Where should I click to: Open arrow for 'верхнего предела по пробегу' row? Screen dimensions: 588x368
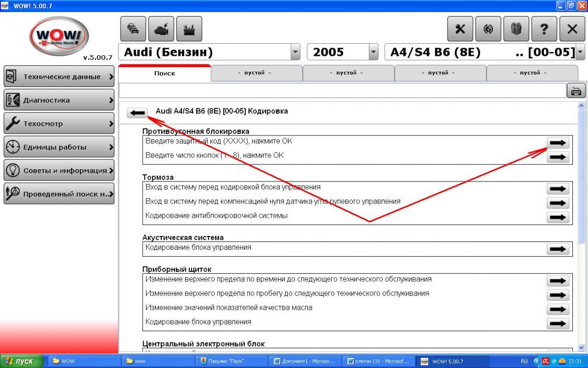(x=558, y=295)
